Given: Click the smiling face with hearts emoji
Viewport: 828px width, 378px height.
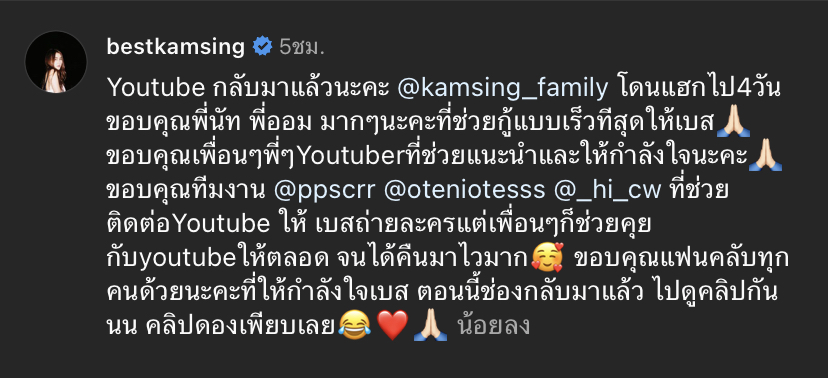Looking at the screenshot, I should pos(548,259).
